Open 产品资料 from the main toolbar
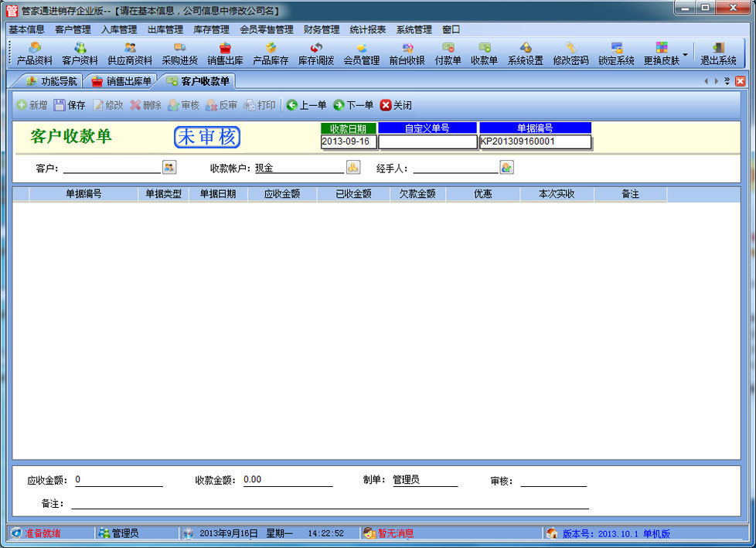 coord(35,53)
